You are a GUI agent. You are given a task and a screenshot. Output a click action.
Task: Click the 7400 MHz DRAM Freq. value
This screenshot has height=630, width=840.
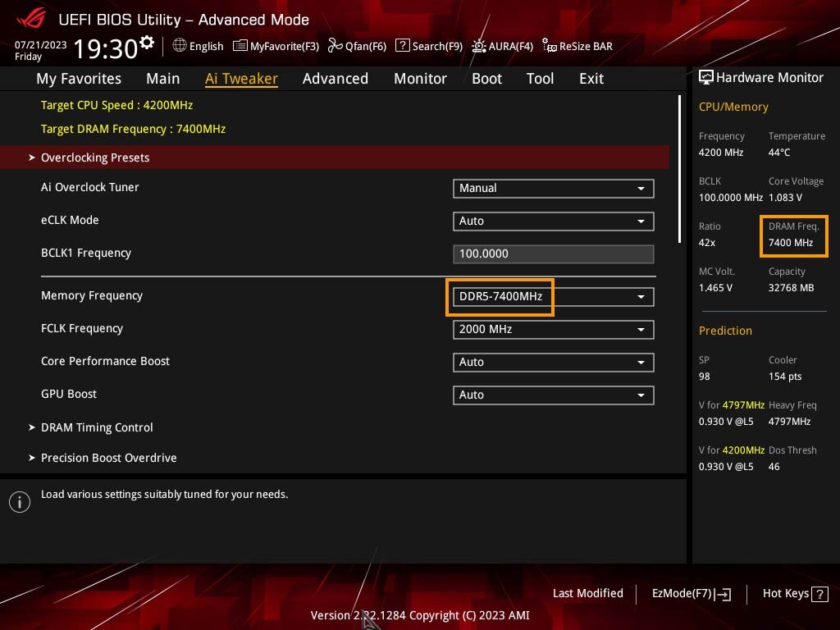(791, 243)
